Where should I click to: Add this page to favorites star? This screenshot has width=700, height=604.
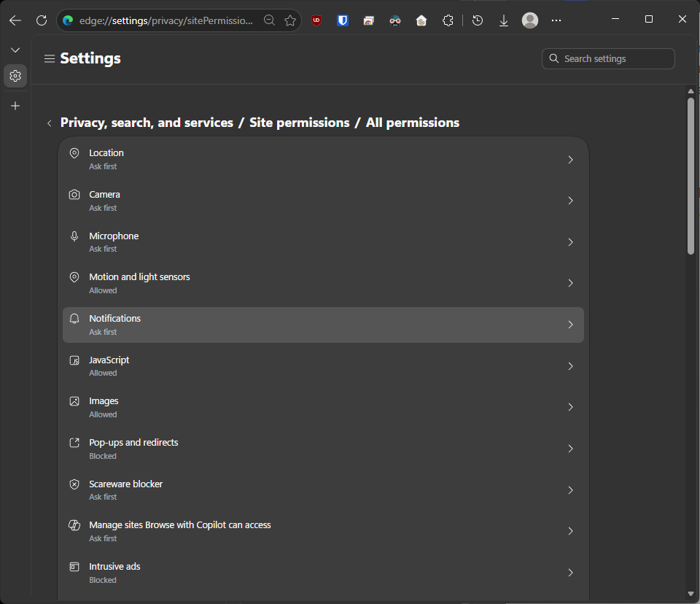tap(290, 20)
